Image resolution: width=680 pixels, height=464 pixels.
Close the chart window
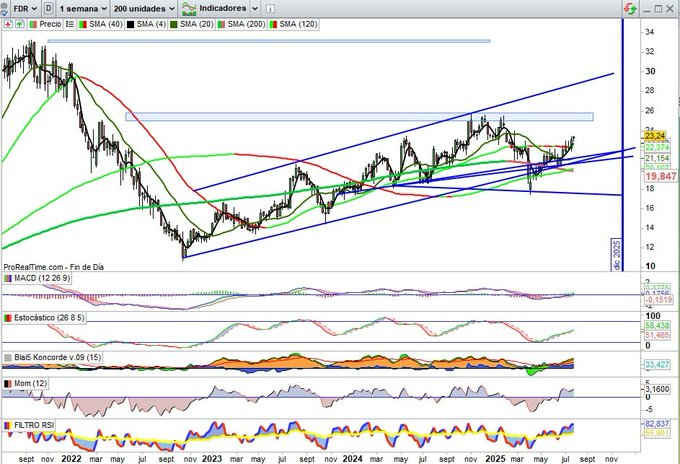(x=670, y=9)
